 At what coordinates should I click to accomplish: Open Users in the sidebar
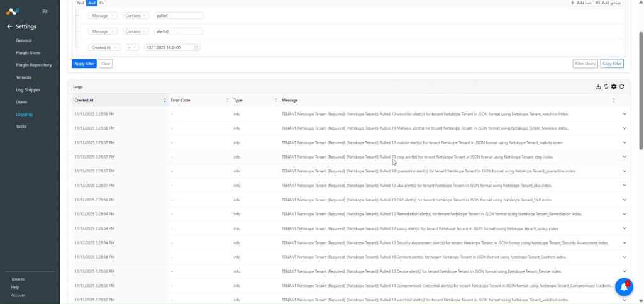(21, 102)
